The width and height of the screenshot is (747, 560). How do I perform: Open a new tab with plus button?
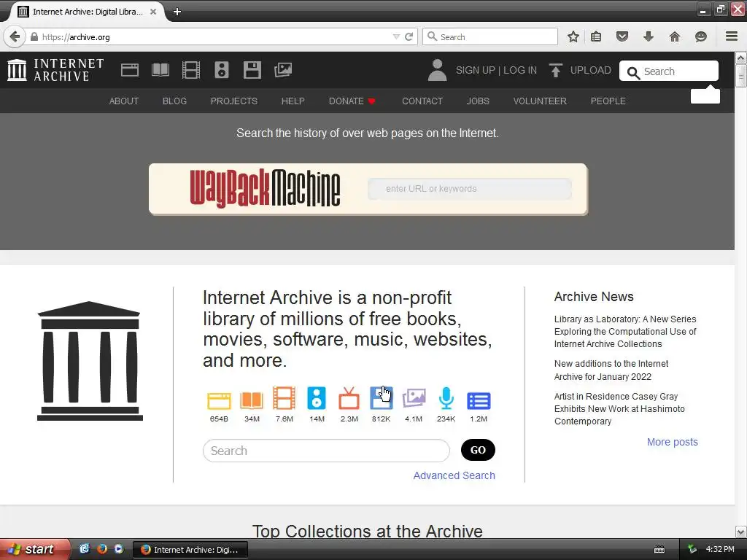point(177,12)
